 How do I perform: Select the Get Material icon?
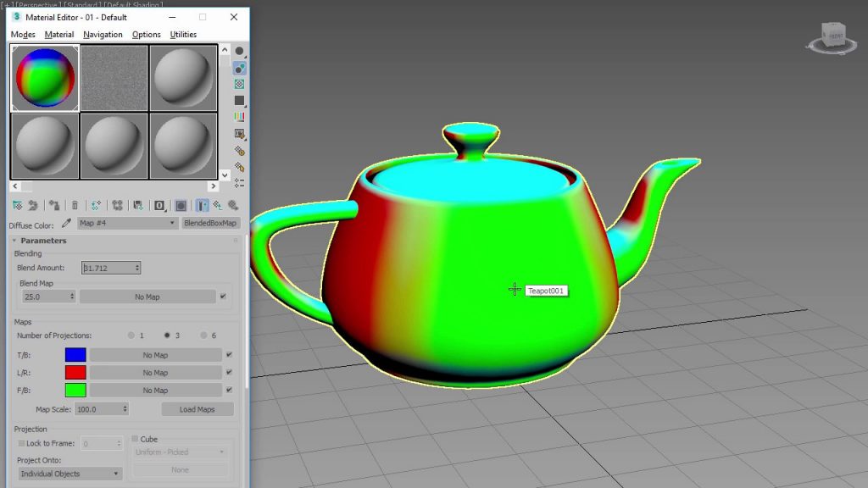(x=16, y=205)
